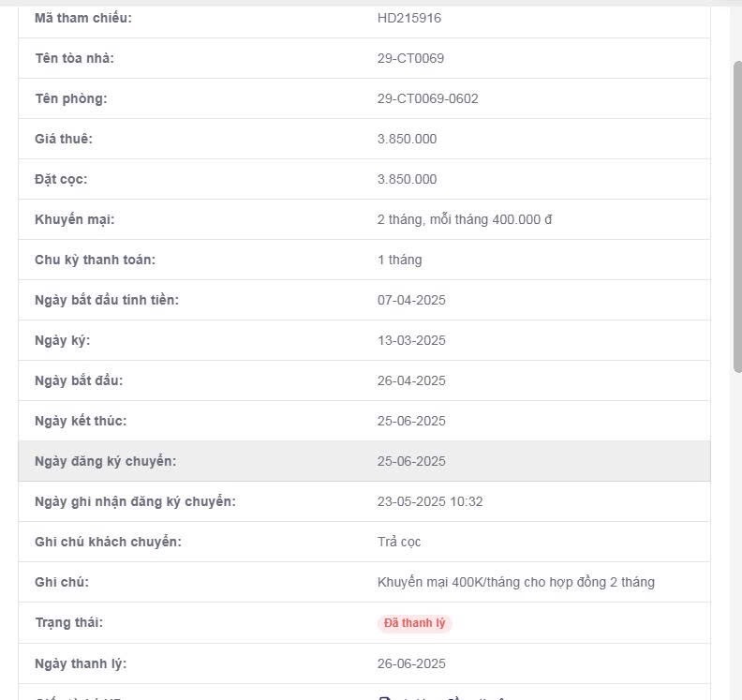Click billing start date 07-04-2025

click(411, 300)
